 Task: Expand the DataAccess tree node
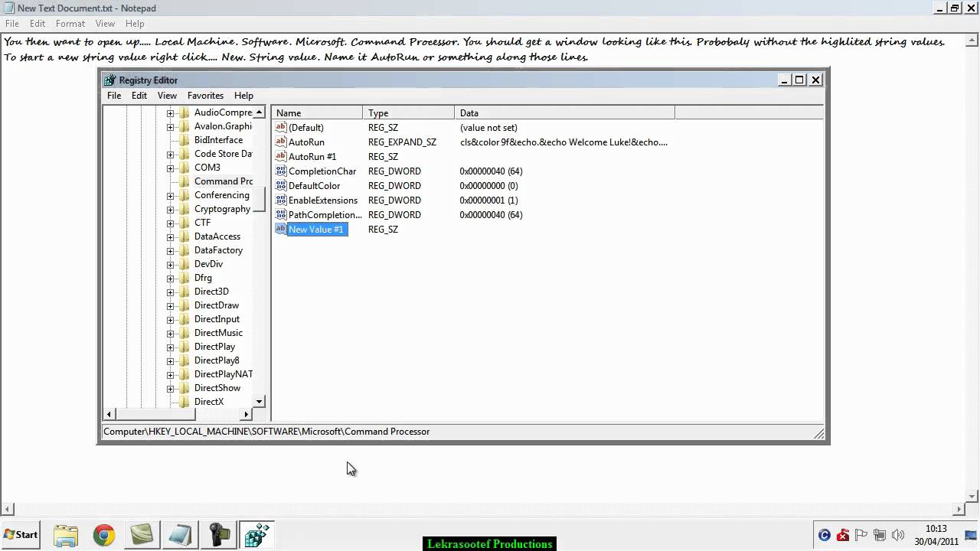pyautogui.click(x=170, y=236)
